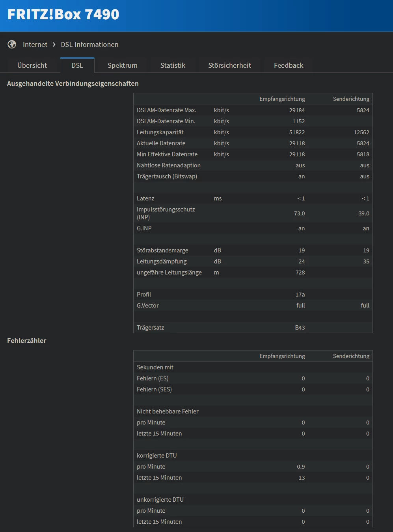Open the Statistik tab
This screenshot has width=393, height=532.
(x=173, y=65)
